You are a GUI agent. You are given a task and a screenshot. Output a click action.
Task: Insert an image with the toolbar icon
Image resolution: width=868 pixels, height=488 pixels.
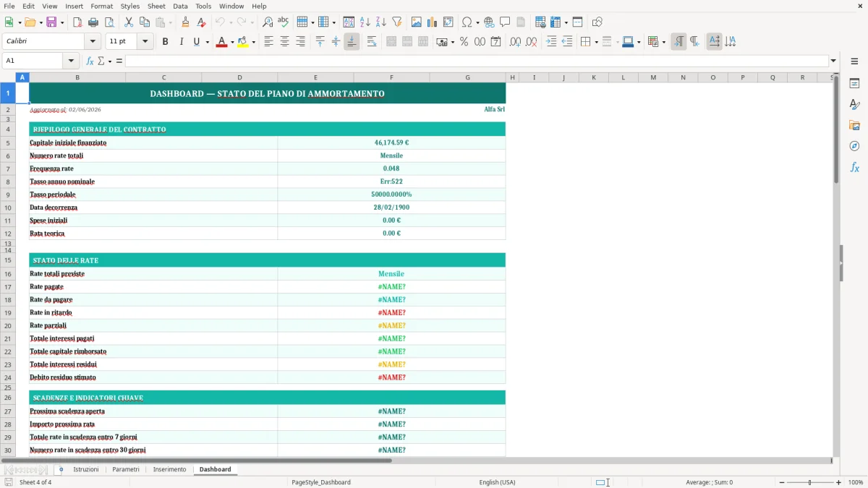point(417,22)
